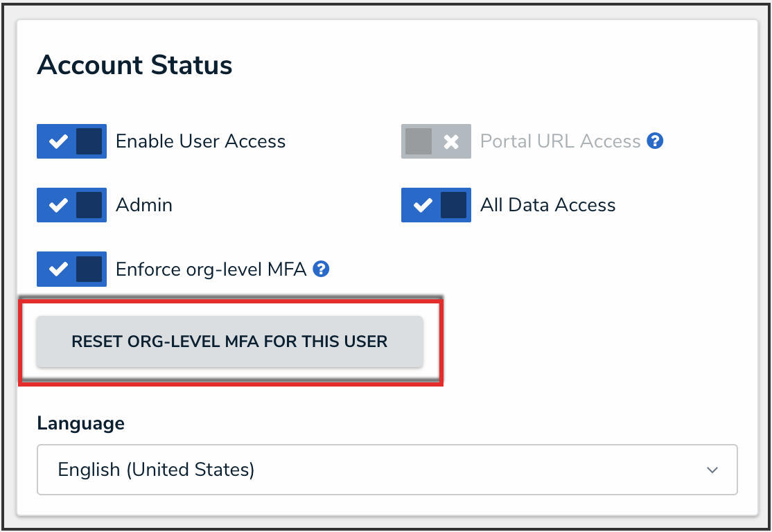Toggle the Enable User Access switch
772x532 pixels.
click(x=71, y=141)
